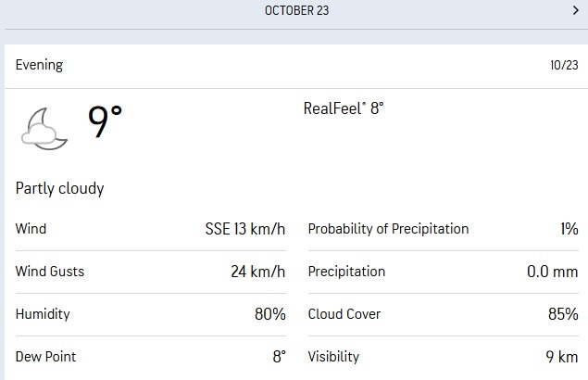Image resolution: width=588 pixels, height=380 pixels.
Task: Click the 24 km/h gusts value
Action: (x=257, y=272)
